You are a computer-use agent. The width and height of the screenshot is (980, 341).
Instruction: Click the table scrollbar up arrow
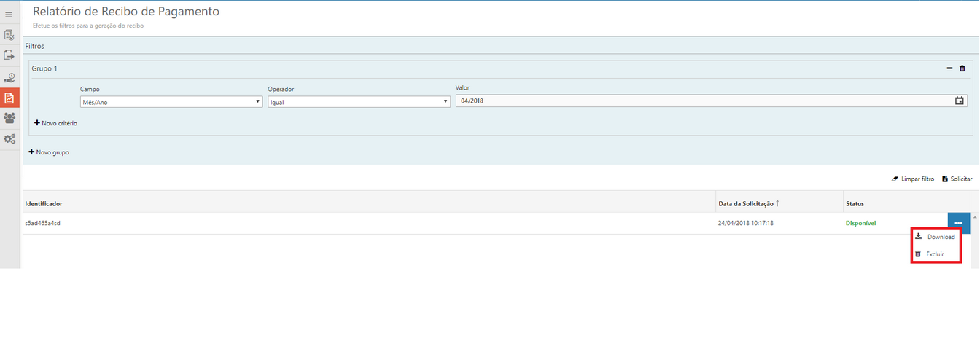pos(975,217)
